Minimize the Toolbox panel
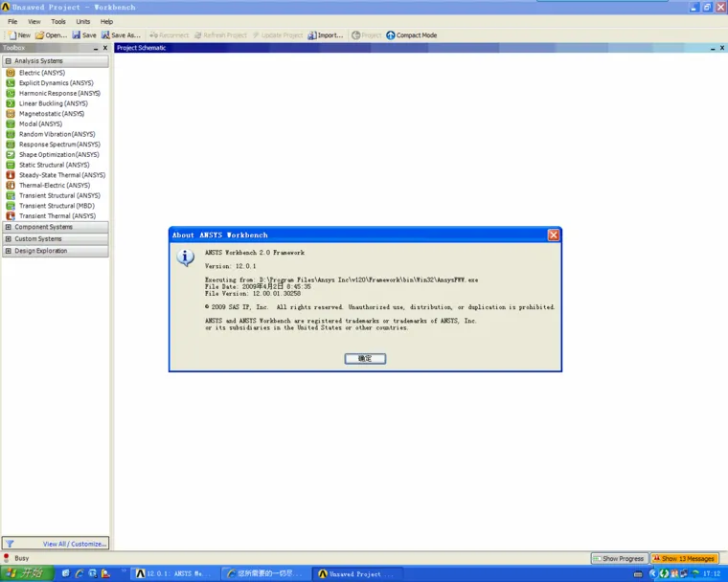Image resolution: width=728 pixels, height=582 pixels. pyautogui.click(x=96, y=48)
